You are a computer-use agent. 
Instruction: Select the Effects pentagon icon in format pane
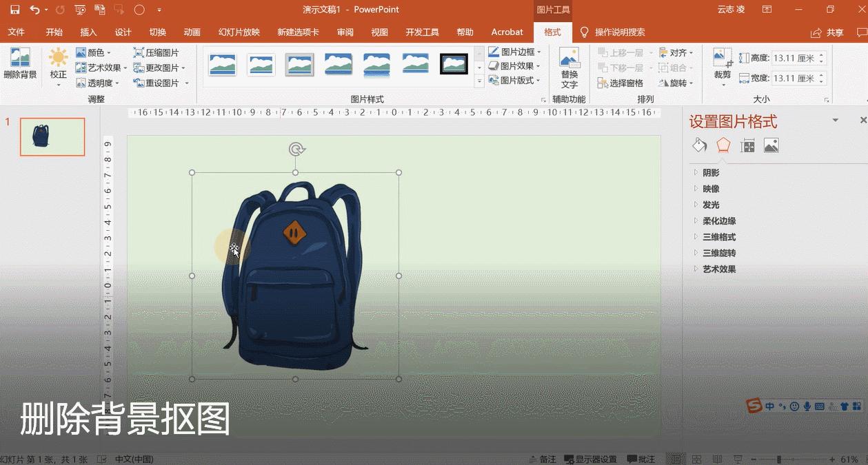tap(723, 145)
